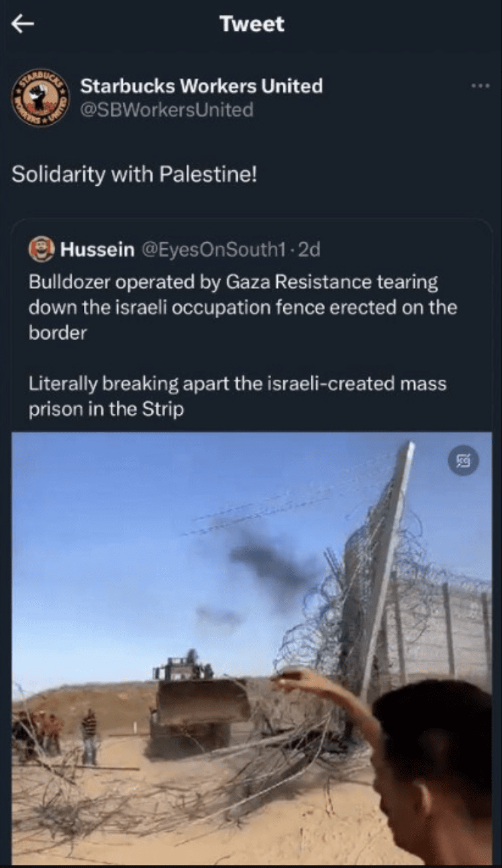This screenshot has width=502, height=868.
Task: Play the embedded bulldozer video
Action: [252, 648]
